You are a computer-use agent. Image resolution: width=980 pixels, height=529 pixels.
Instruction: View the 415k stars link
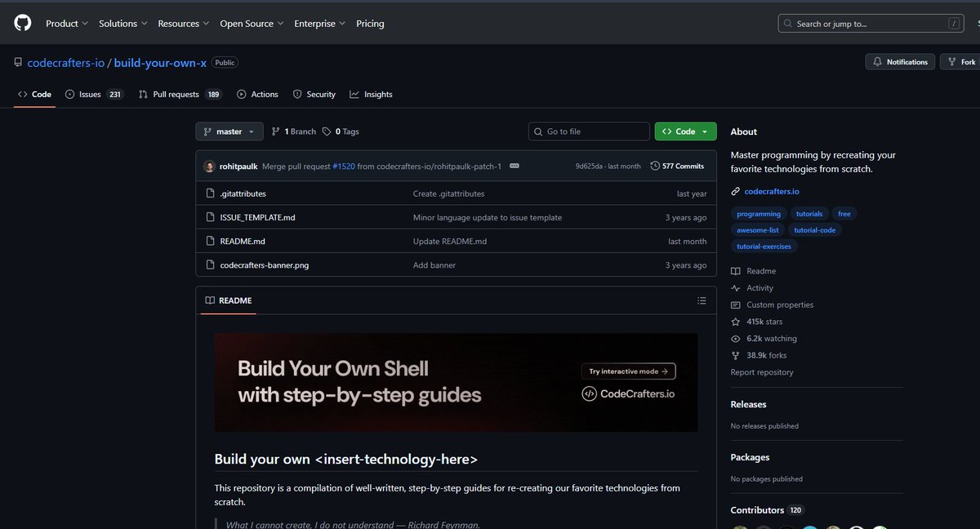click(x=757, y=322)
